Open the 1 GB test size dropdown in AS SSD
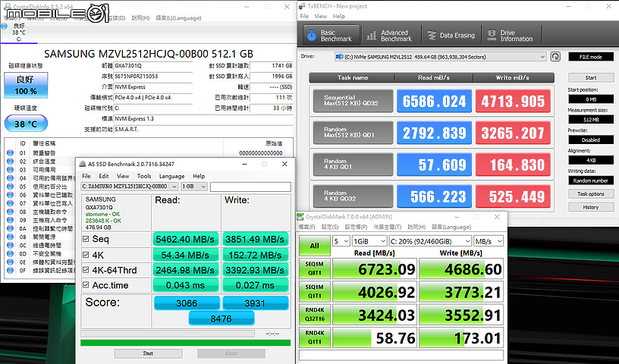Screen dimensions: 619x364 coord(194,187)
